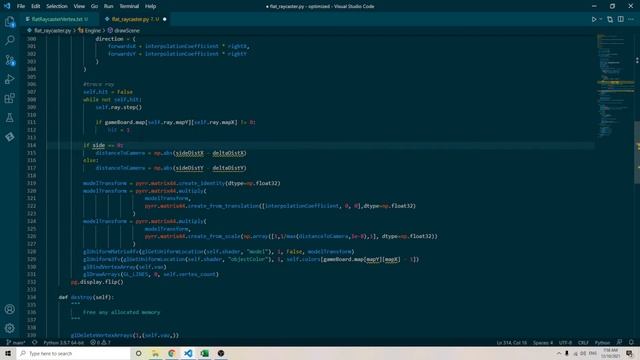Open the Accounts menu icon
640x360 pixels.
(9, 309)
